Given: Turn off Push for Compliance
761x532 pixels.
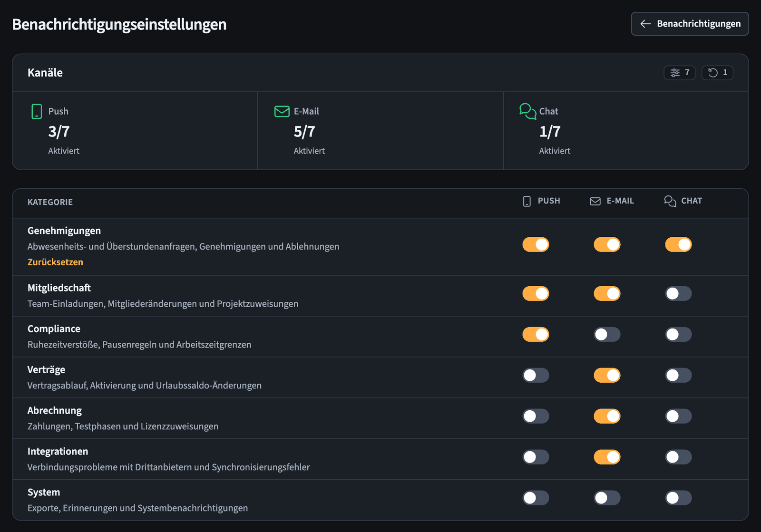Looking at the screenshot, I should pos(536,334).
